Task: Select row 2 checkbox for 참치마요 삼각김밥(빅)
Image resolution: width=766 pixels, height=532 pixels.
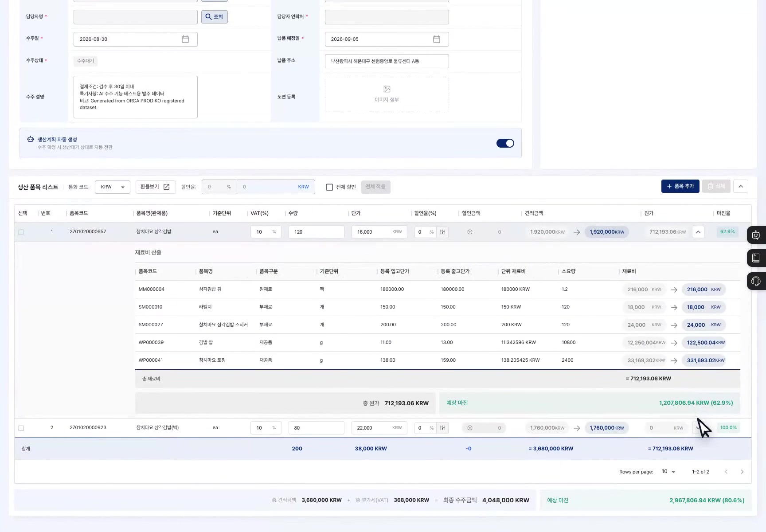Action: point(21,428)
